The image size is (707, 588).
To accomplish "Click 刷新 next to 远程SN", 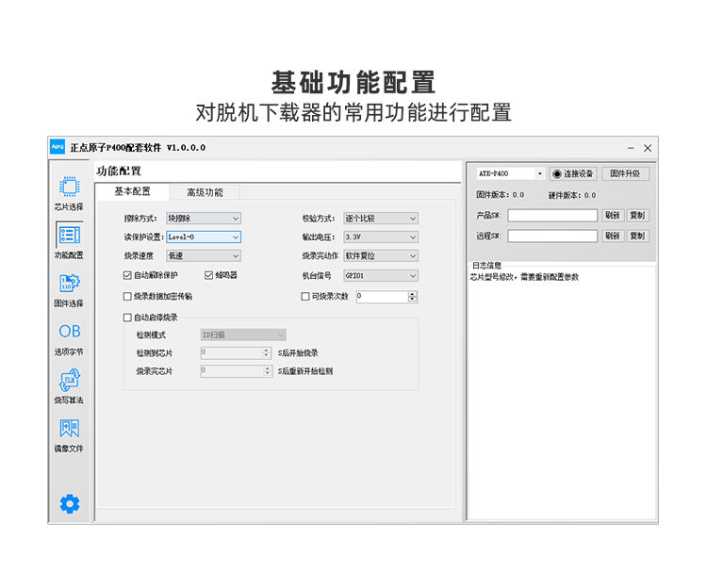I will 613,236.
